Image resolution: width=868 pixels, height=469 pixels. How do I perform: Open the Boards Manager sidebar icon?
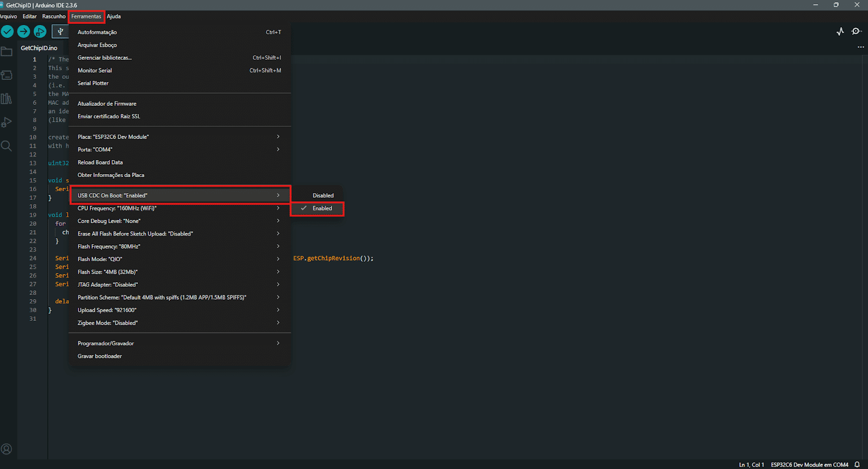pyautogui.click(x=7, y=75)
